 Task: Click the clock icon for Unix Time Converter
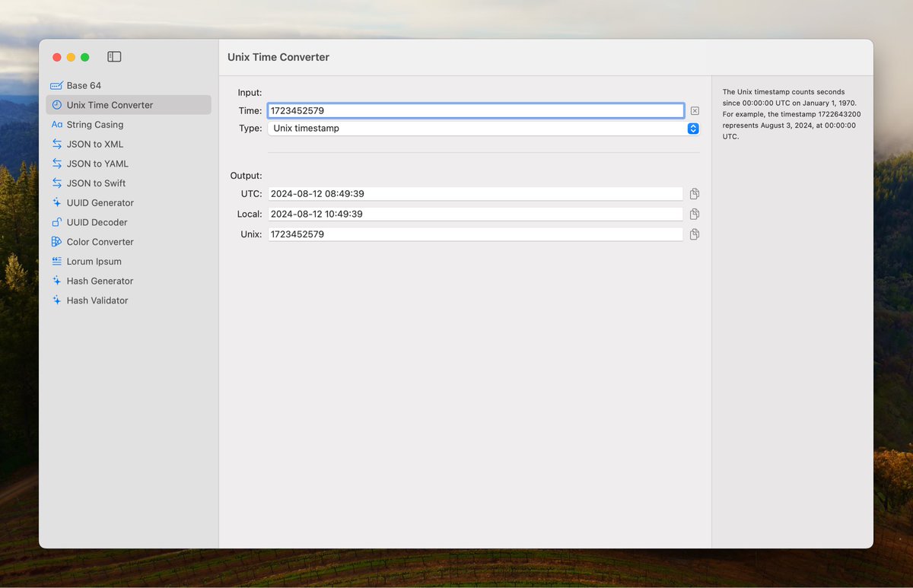click(x=56, y=105)
